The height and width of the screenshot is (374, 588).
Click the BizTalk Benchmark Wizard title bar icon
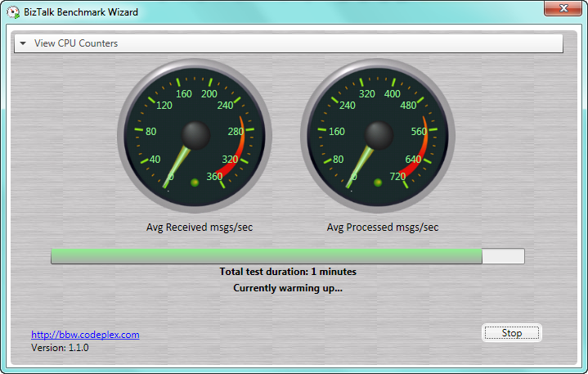coord(14,12)
